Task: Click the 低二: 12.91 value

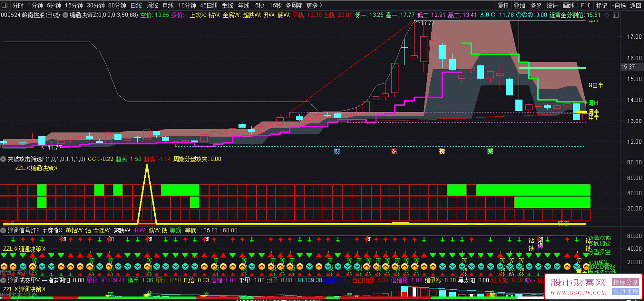Action: pyautogui.click(x=431, y=15)
